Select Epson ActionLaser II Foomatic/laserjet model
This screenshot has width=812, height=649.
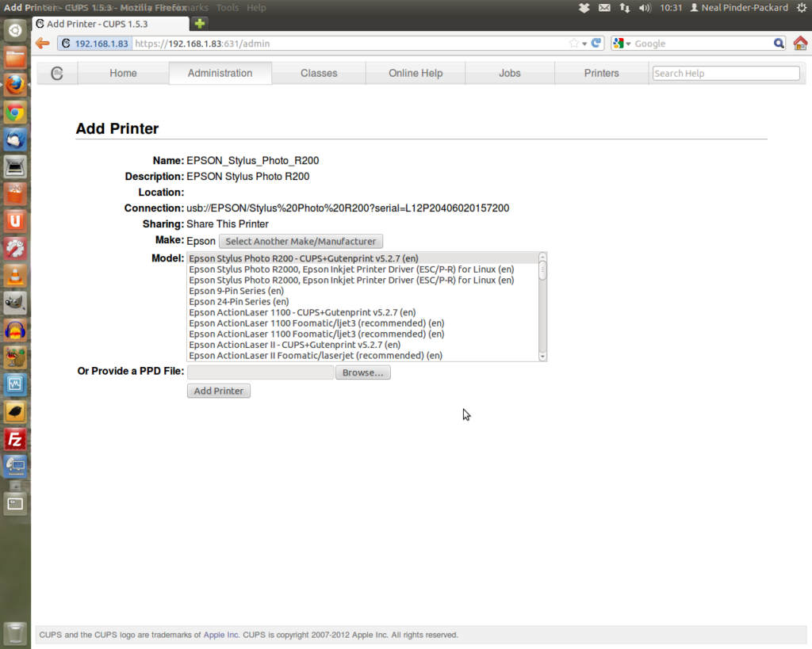point(362,356)
